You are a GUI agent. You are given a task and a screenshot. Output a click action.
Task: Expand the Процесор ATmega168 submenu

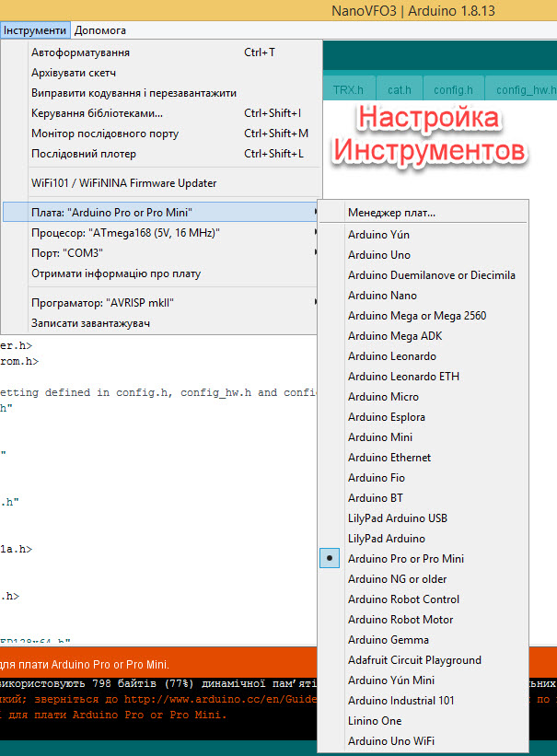[316, 233]
